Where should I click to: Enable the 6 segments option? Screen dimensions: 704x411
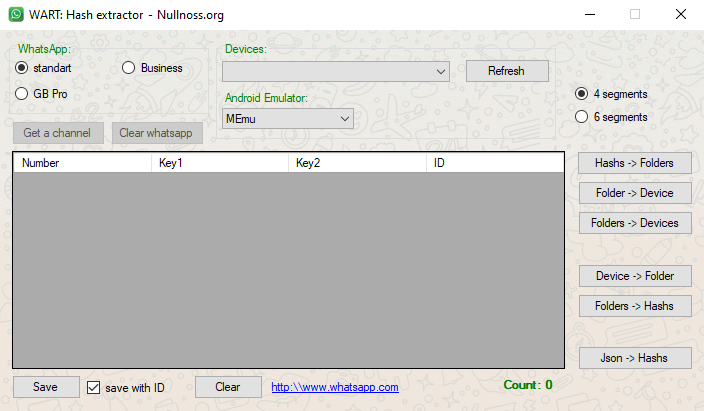click(x=582, y=117)
